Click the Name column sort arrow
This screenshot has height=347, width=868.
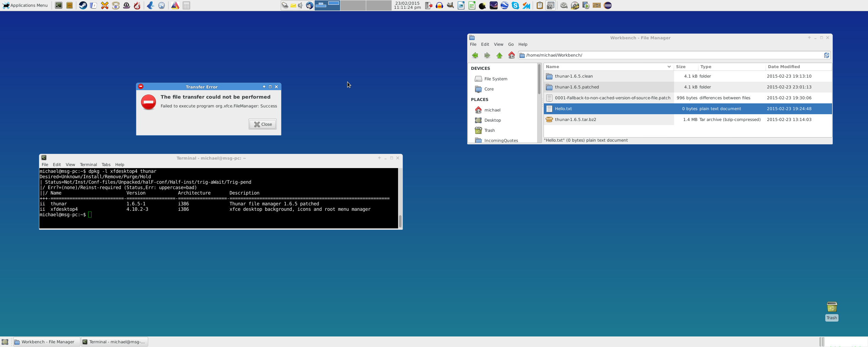[669, 67]
